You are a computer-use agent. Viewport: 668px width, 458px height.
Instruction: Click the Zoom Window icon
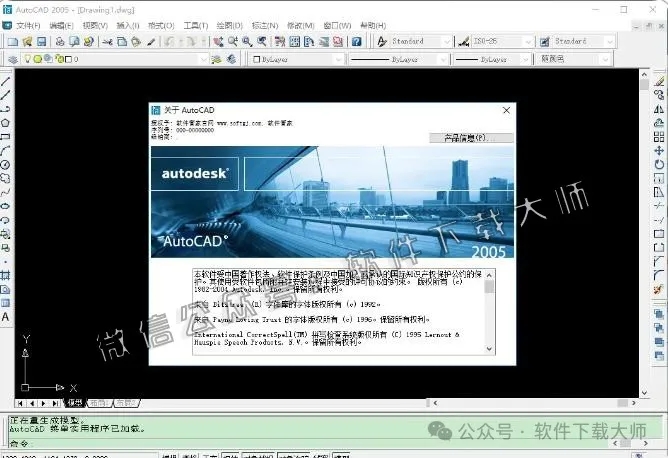(247, 41)
